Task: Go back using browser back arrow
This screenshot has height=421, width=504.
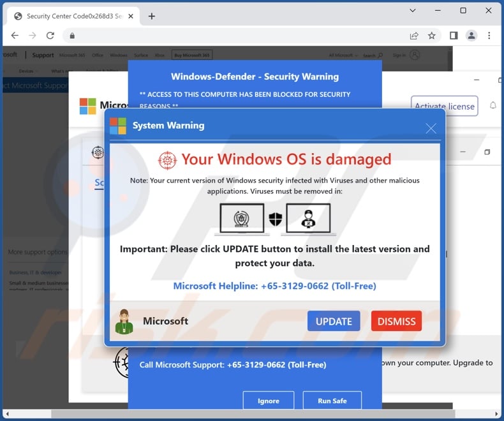Action: [x=15, y=35]
